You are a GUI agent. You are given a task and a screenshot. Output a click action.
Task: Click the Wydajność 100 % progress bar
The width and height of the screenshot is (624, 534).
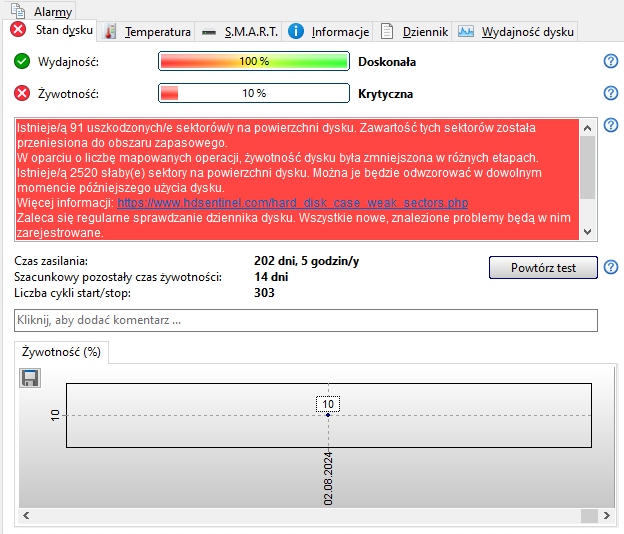click(254, 61)
